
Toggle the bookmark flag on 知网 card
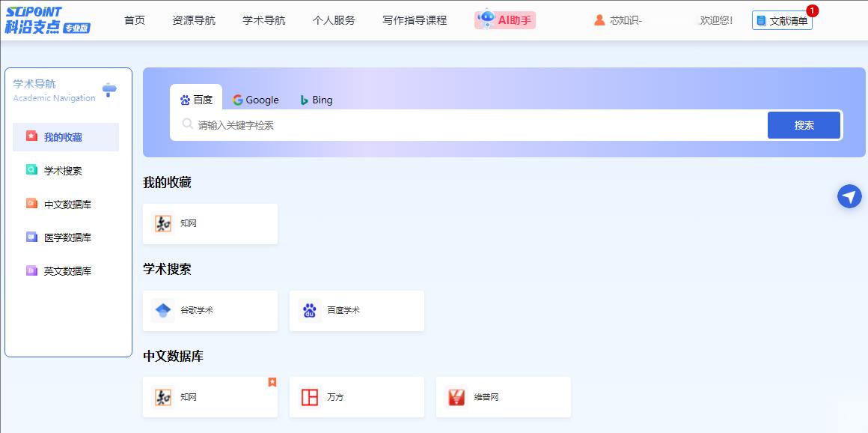(x=272, y=382)
